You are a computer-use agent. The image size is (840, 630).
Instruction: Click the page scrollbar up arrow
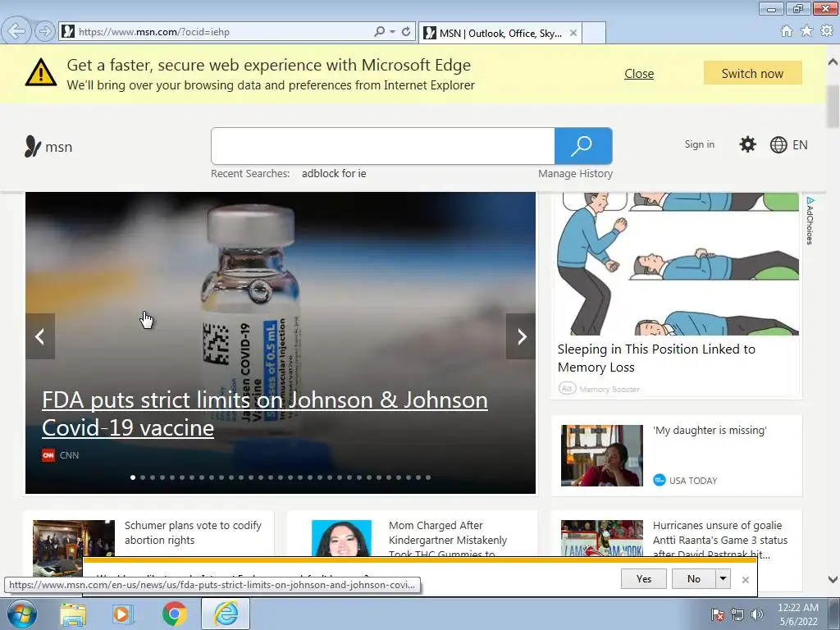point(833,62)
